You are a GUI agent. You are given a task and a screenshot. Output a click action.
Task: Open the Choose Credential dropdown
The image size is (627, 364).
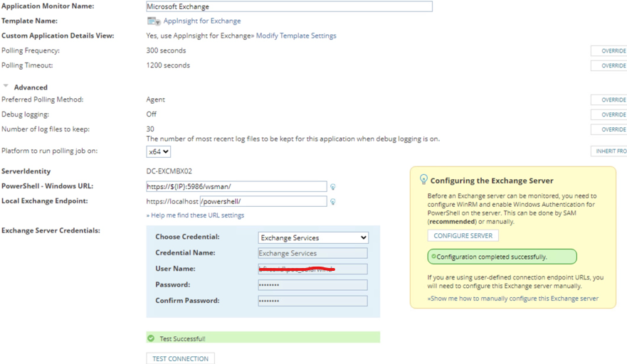click(313, 237)
